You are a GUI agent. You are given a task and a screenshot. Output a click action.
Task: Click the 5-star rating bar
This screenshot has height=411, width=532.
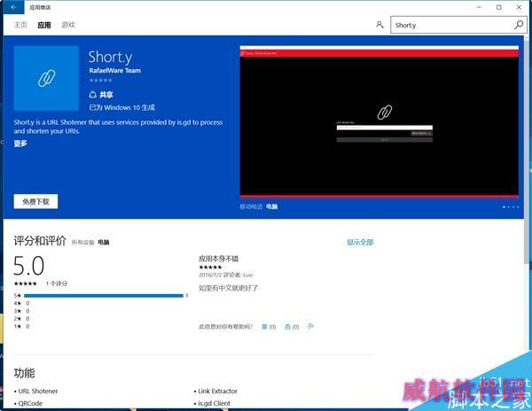coord(104,296)
